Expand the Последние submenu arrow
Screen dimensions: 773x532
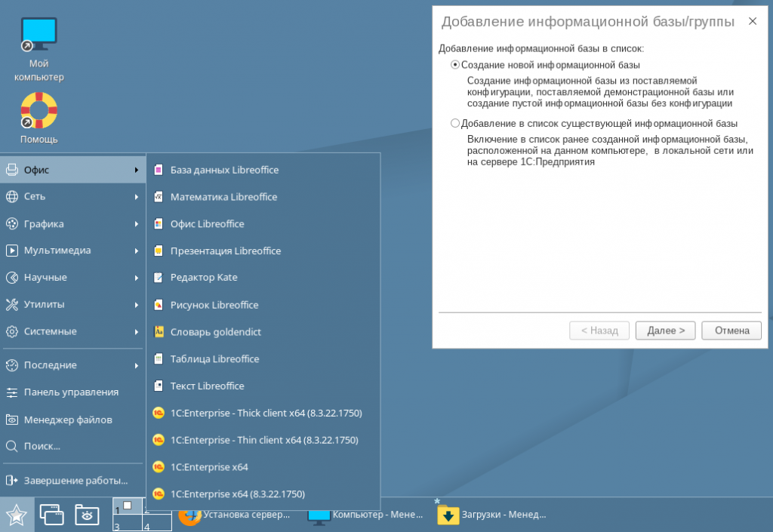[137, 365]
